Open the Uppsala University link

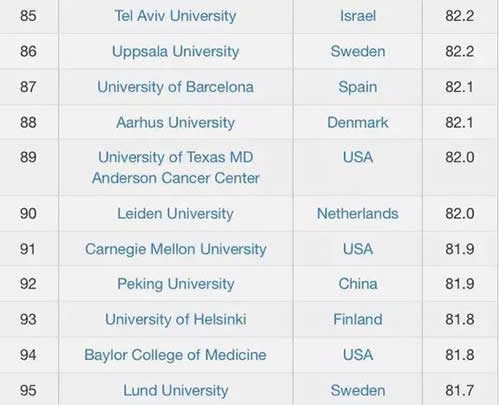175,52
